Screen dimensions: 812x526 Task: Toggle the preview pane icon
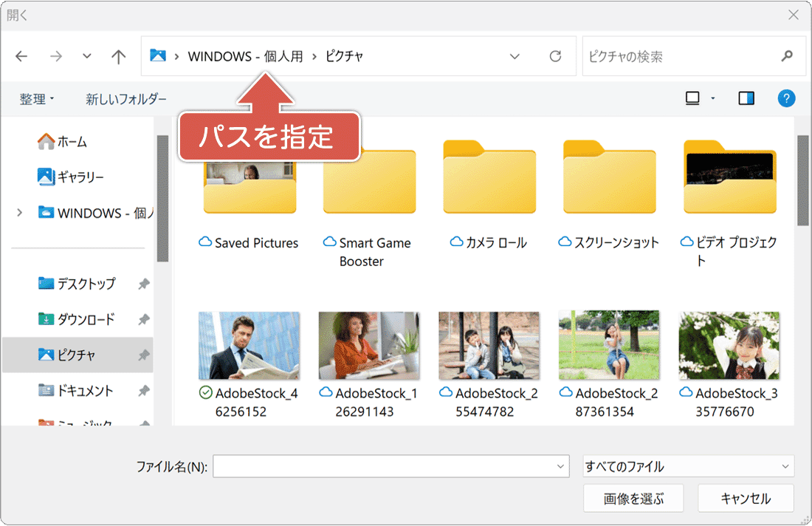746,98
